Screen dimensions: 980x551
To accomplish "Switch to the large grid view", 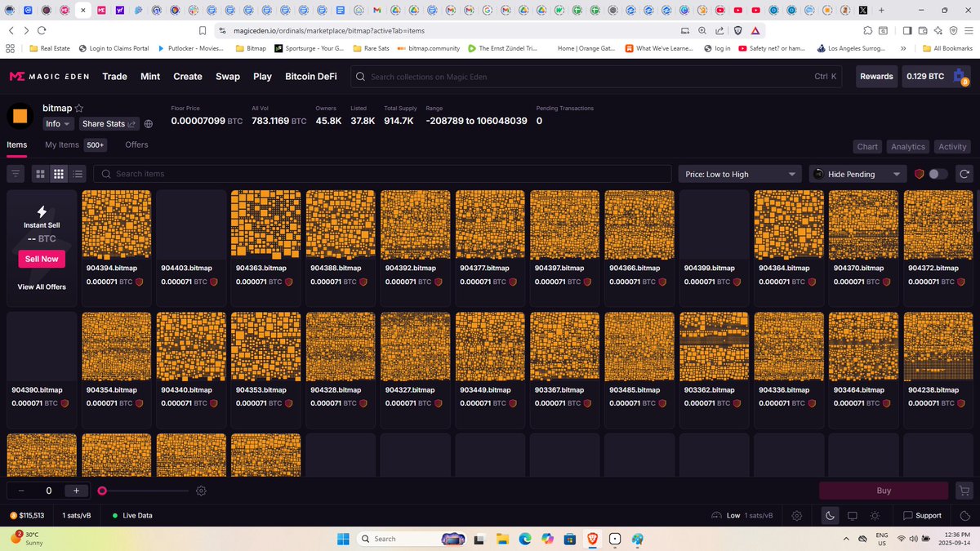I will pos(40,174).
